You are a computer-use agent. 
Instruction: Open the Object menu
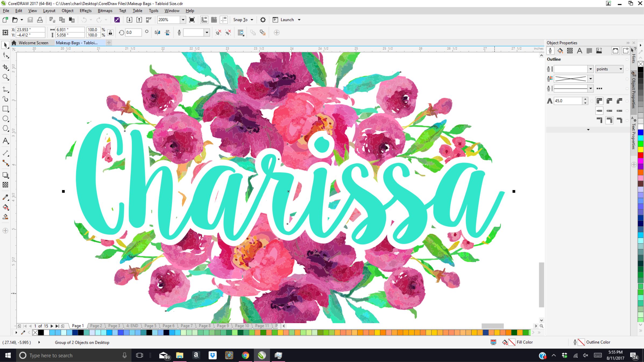[67, 11]
